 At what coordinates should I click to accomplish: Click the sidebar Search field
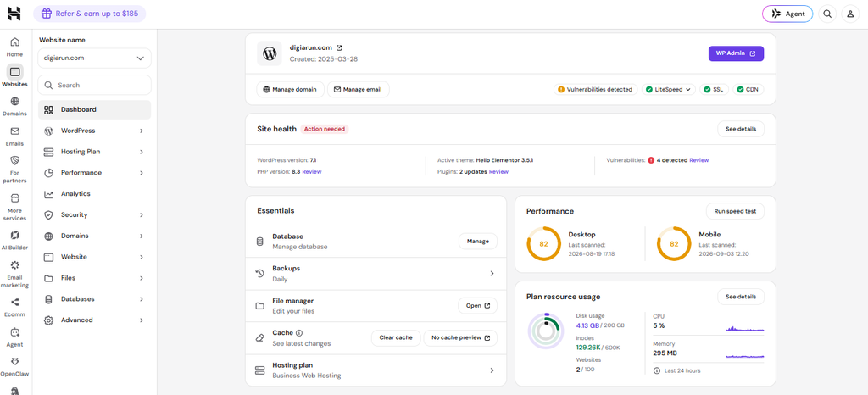(94, 86)
